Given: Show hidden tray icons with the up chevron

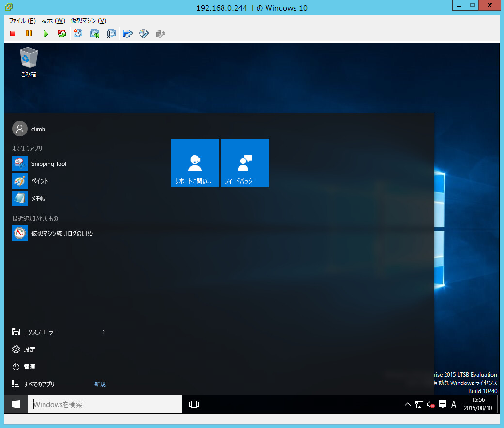Looking at the screenshot, I should [x=408, y=404].
